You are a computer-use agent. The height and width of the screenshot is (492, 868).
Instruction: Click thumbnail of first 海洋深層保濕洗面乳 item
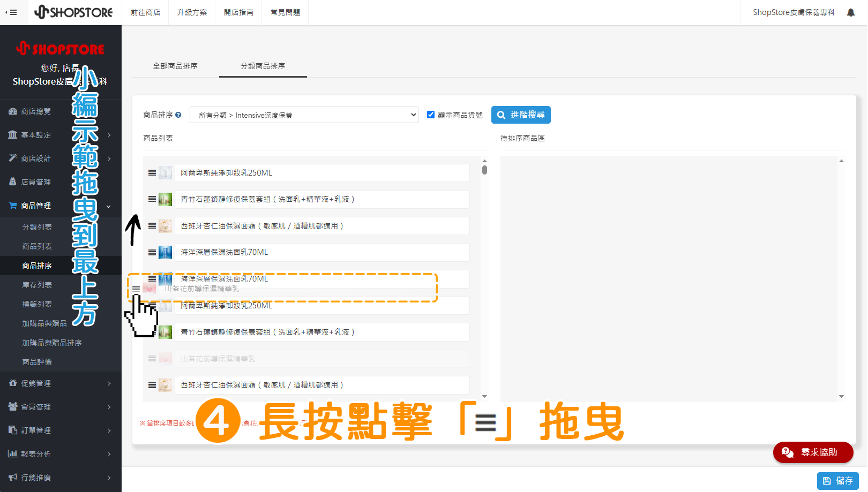pyautogui.click(x=165, y=252)
